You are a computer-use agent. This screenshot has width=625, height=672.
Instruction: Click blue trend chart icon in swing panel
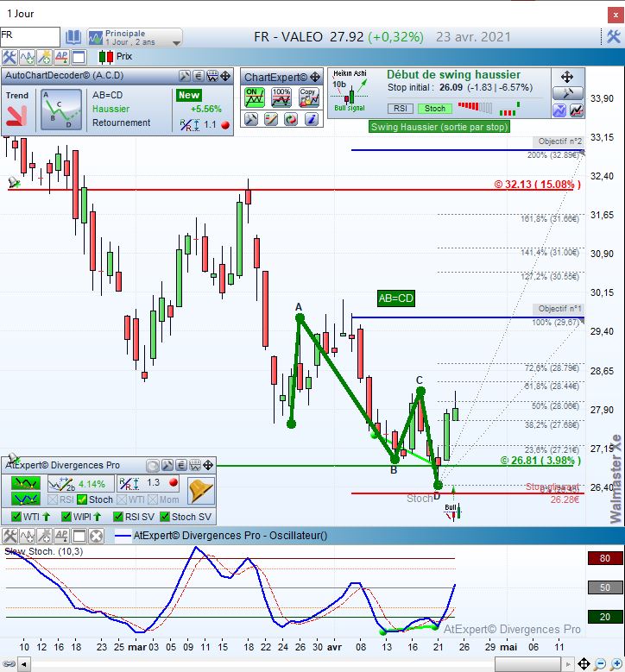coord(559,110)
